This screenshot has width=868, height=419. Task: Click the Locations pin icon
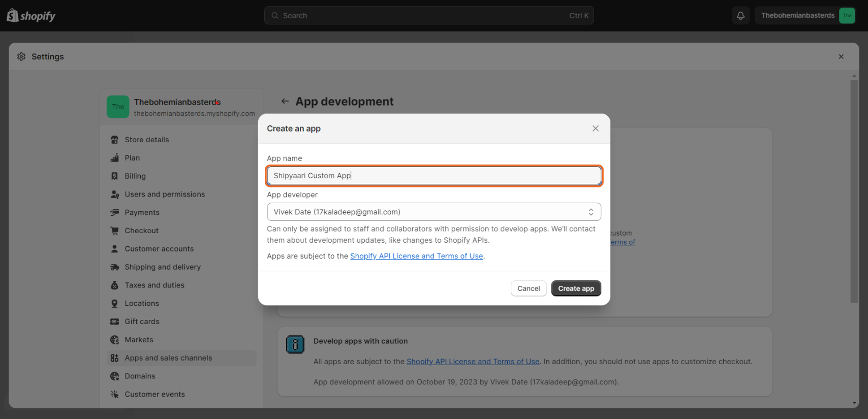click(115, 303)
